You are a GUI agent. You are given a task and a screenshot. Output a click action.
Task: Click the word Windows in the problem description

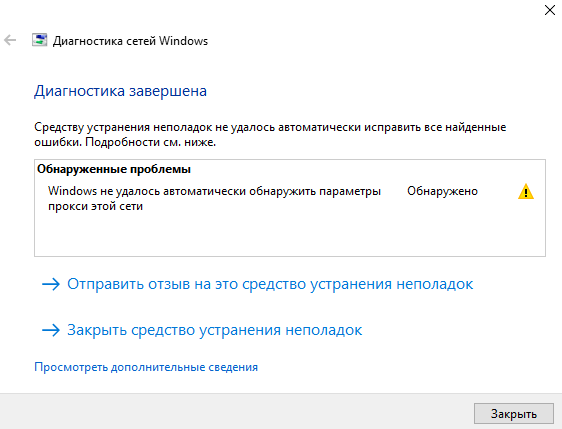coord(72,191)
